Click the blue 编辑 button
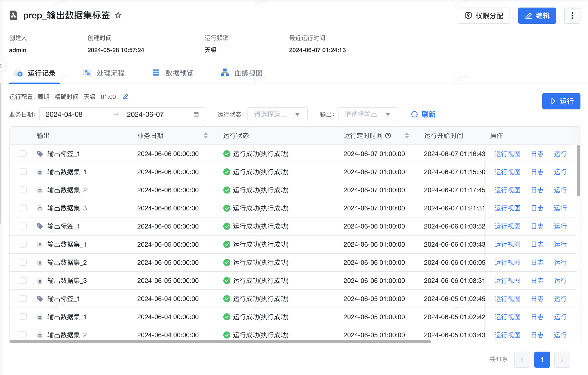The width and height of the screenshot is (588, 375). tap(537, 16)
